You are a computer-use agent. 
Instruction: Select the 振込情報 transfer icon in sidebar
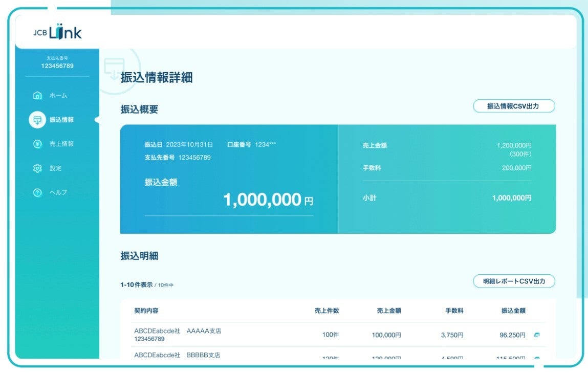[37, 120]
